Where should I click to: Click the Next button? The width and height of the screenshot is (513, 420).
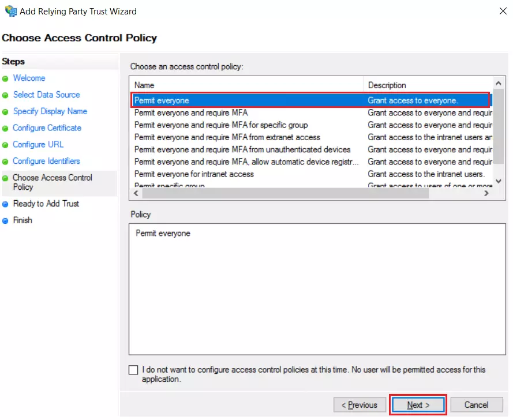point(417,405)
